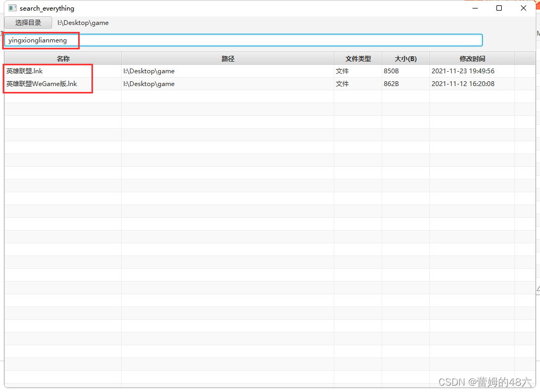The image size is (540, 392).
Task: Click the path cell of 英雄联盟.lnk row
Action: click(227, 71)
